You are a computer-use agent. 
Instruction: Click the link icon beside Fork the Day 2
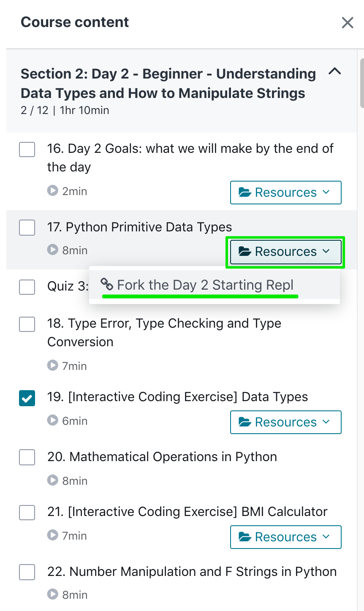107,285
